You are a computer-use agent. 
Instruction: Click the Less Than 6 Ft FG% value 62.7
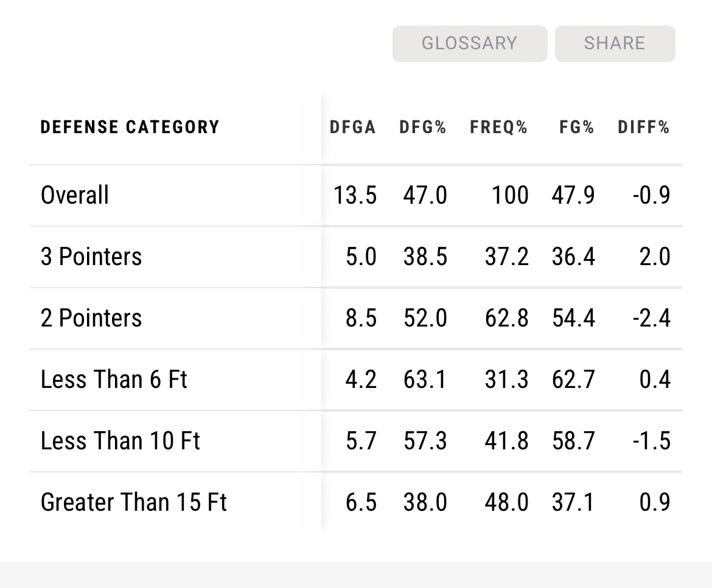(x=573, y=379)
